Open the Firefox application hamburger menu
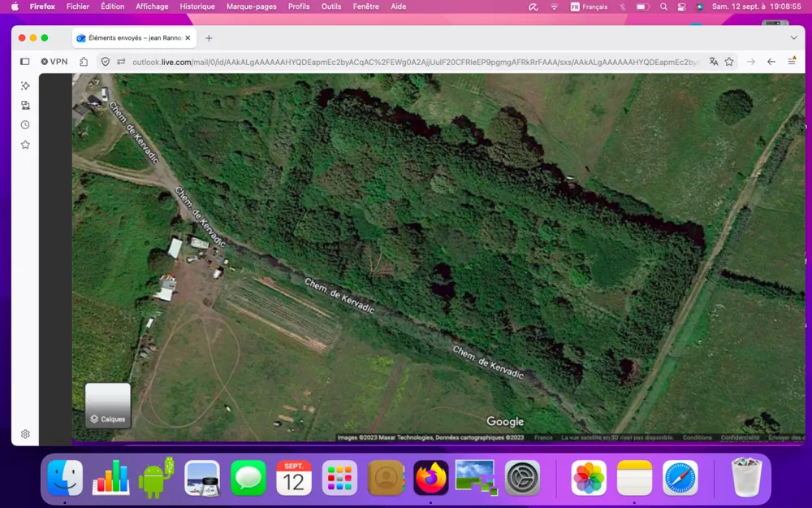The width and height of the screenshot is (812, 508). (792, 61)
